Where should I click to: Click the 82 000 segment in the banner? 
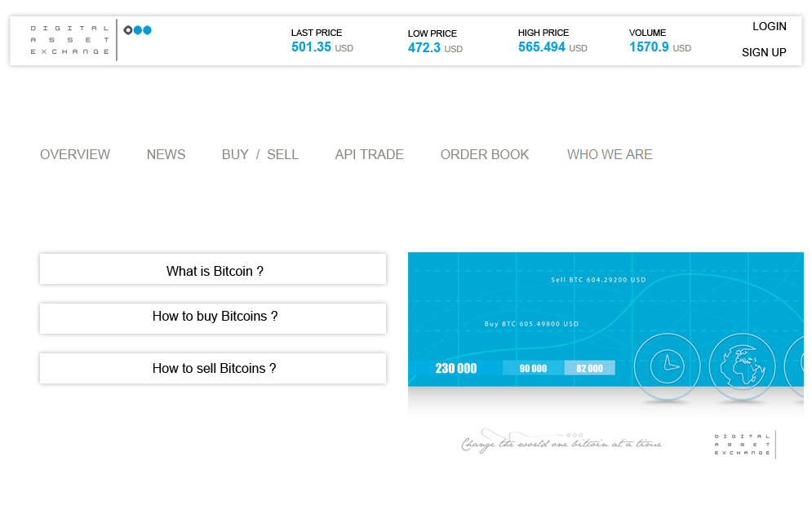(590, 368)
